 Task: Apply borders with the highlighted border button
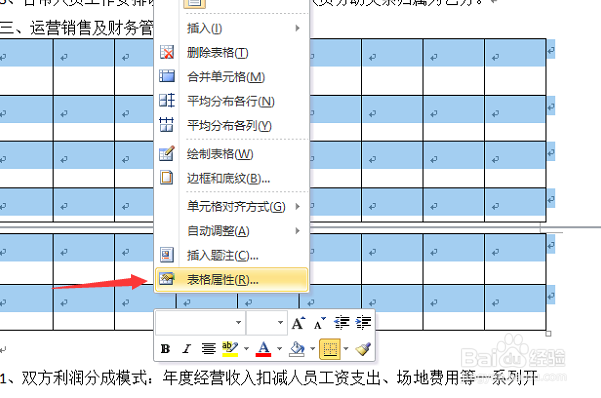(x=330, y=349)
